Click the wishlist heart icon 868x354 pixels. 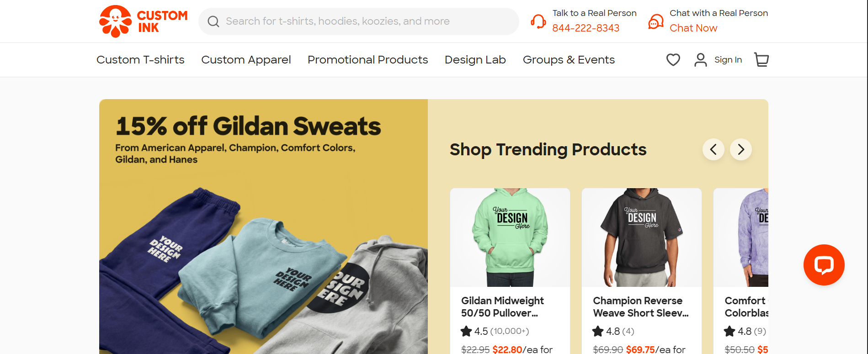tap(673, 59)
